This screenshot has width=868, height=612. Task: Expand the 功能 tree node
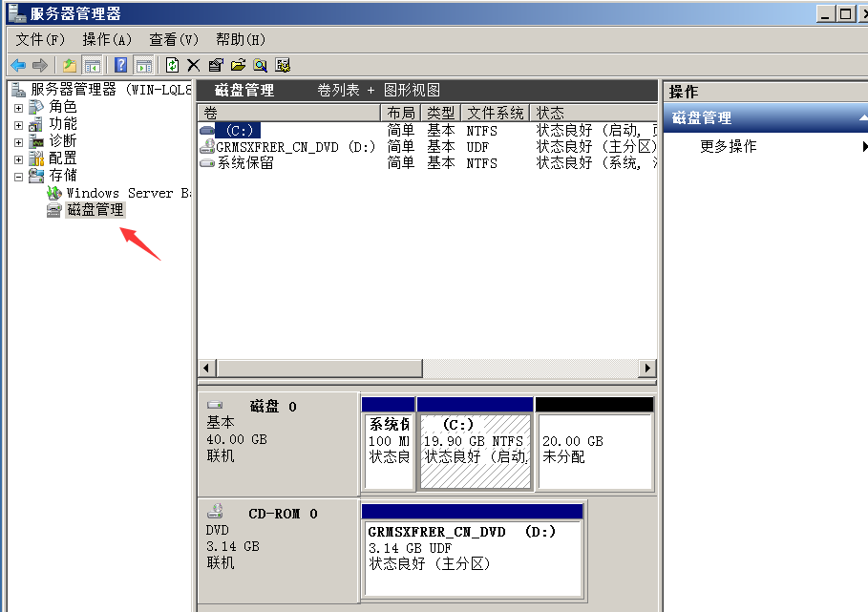coord(18,125)
